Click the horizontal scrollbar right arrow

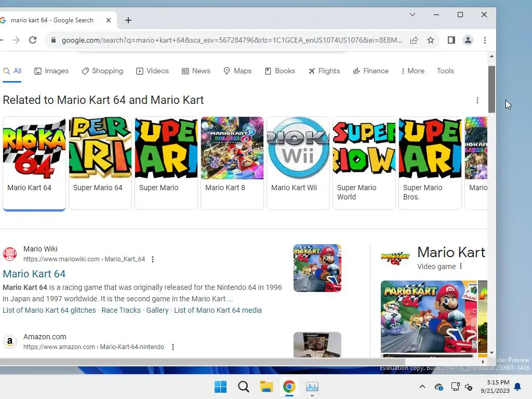[483, 362]
